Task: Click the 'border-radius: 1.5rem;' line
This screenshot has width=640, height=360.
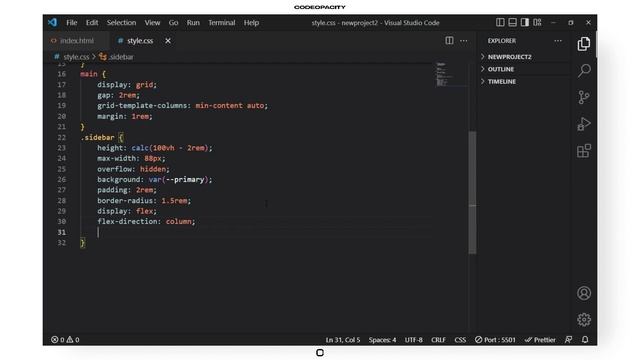Action: [x=144, y=200]
